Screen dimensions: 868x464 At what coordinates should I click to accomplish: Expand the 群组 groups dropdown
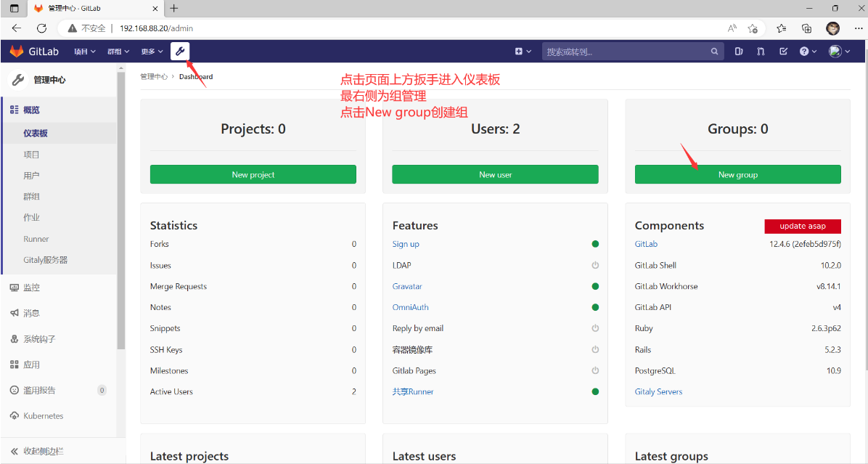[118, 52]
